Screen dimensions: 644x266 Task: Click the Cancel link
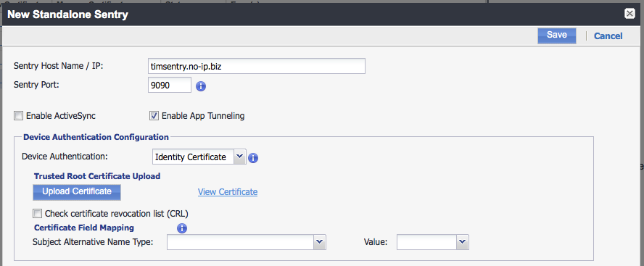click(x=608, y=36)
